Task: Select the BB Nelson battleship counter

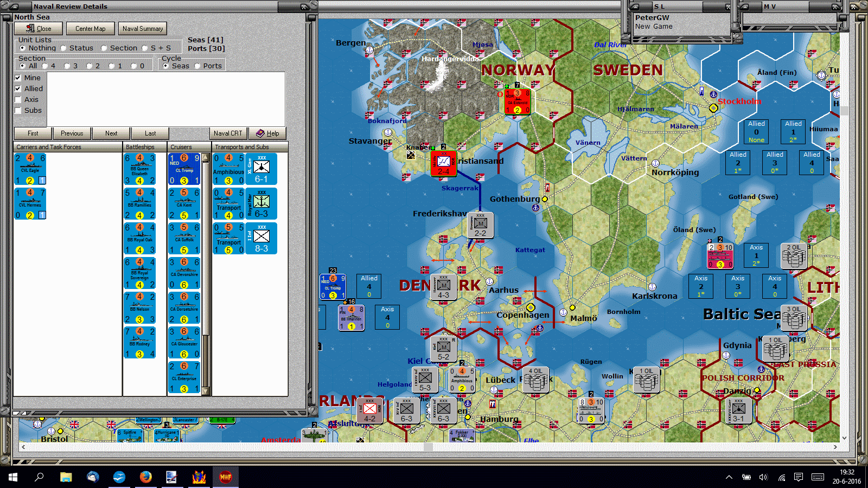Action: click(140, 308)
